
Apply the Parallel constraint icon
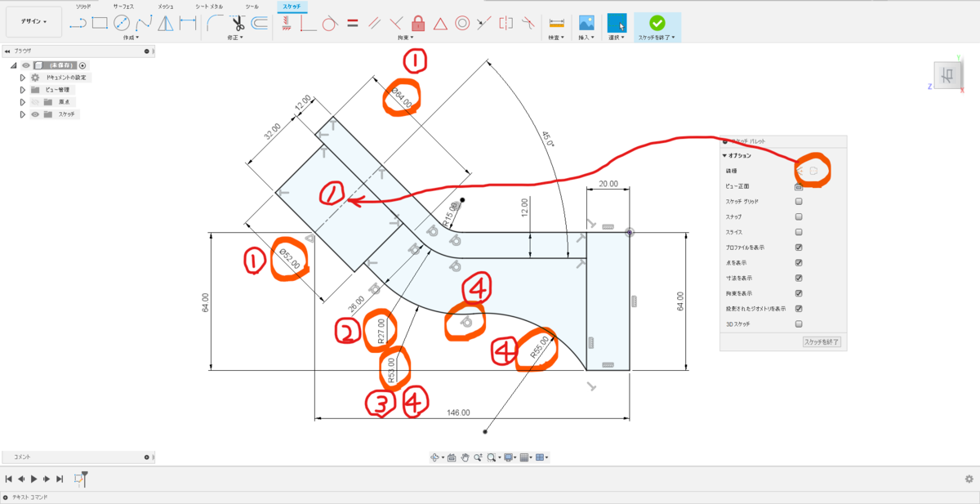[375, 23]
